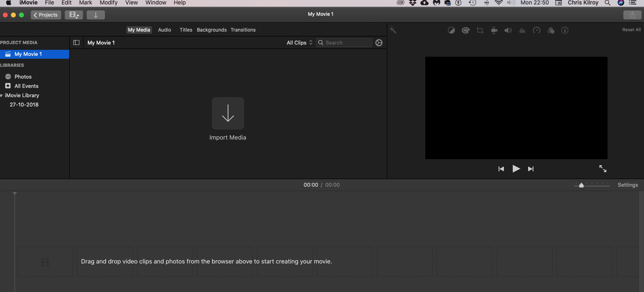Open the Apple menu
Viewport: 644px width, 292px height.
click(9, 3)
